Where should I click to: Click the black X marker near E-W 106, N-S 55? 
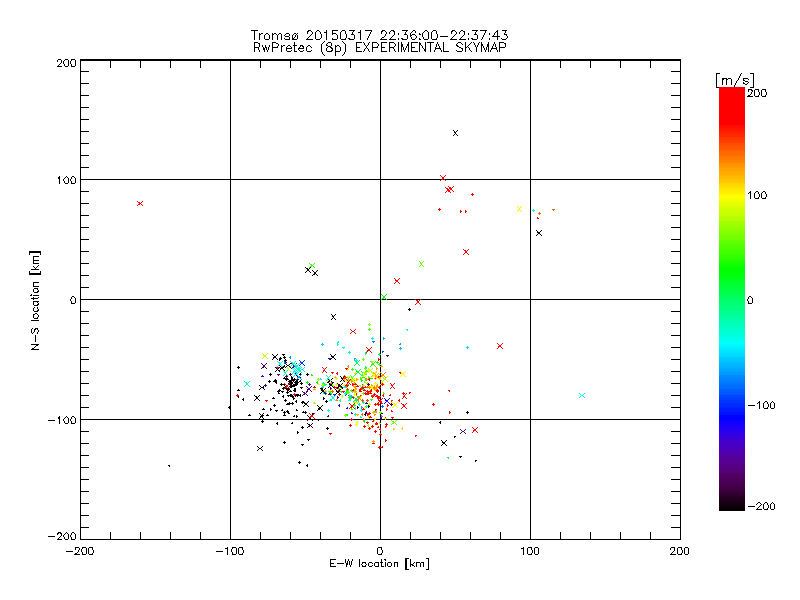tap(539, 233)
